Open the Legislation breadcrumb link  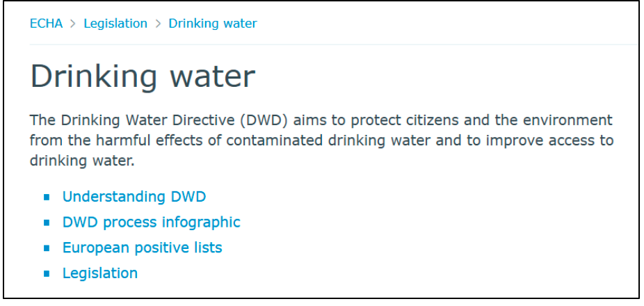(x=115, y=24)
